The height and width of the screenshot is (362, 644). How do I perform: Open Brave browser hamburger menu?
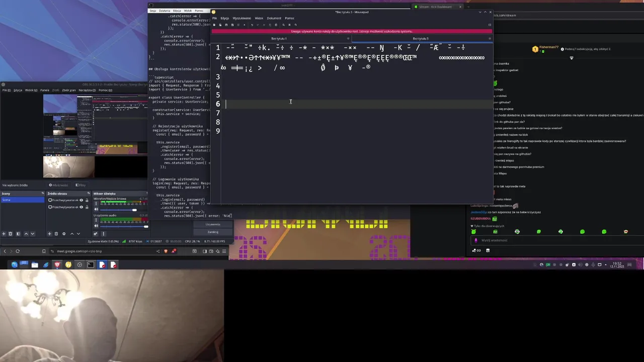point(224,251)
